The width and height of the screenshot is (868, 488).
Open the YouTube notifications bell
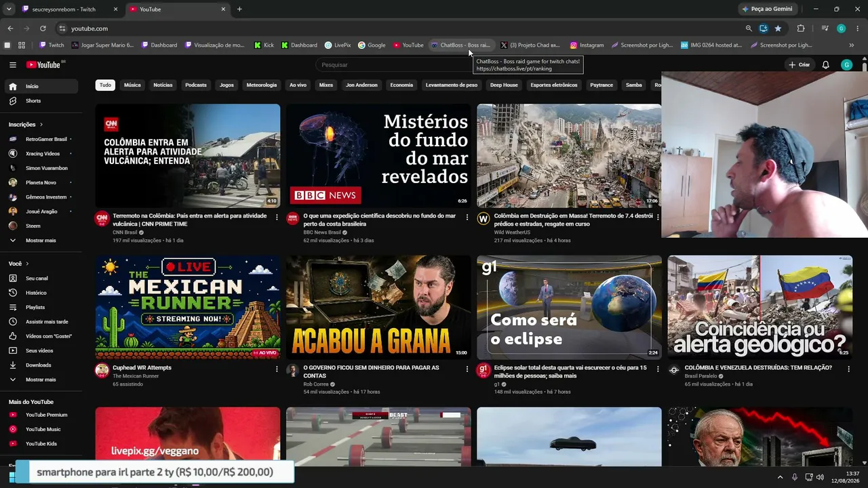point(825,64)
